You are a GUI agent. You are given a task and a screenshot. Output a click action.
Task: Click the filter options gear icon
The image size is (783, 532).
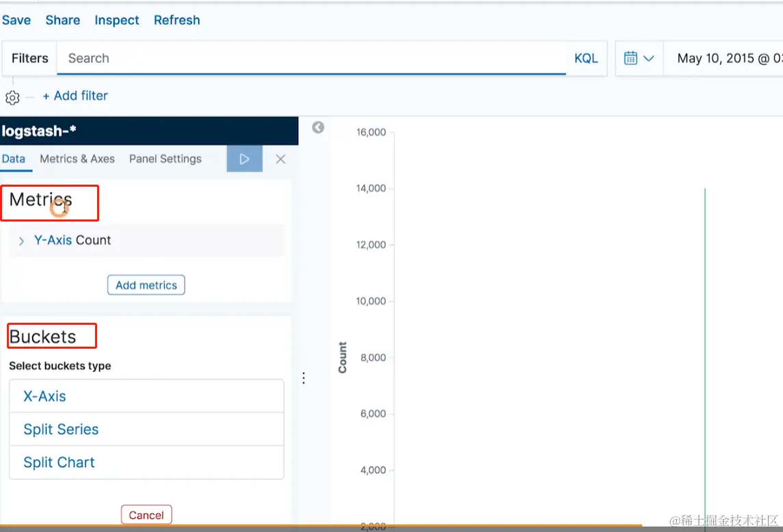(x=12, y=97)
